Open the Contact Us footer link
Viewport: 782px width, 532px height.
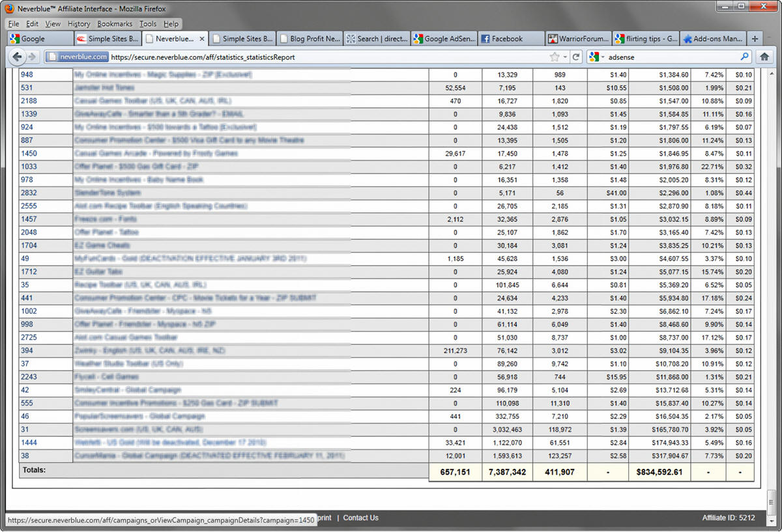click(360, 518)
